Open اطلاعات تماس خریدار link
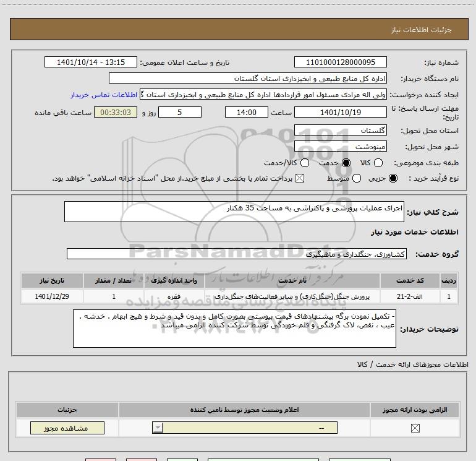 tap(104, 95)
